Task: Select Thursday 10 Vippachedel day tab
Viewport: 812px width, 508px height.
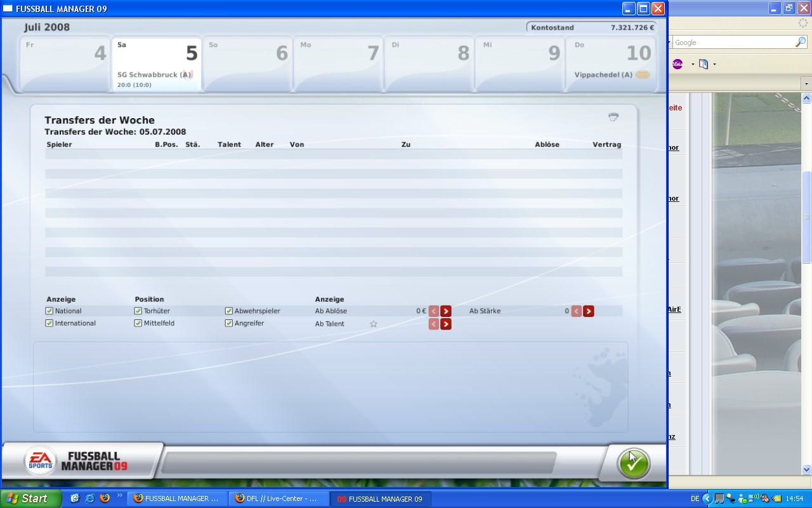Action: 611,63
